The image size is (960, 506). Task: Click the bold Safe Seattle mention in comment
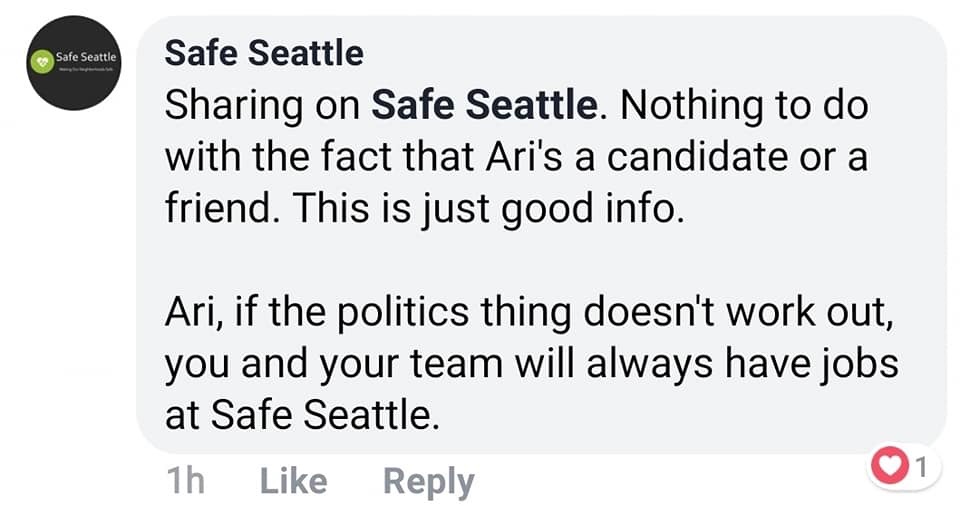[483, 106]
